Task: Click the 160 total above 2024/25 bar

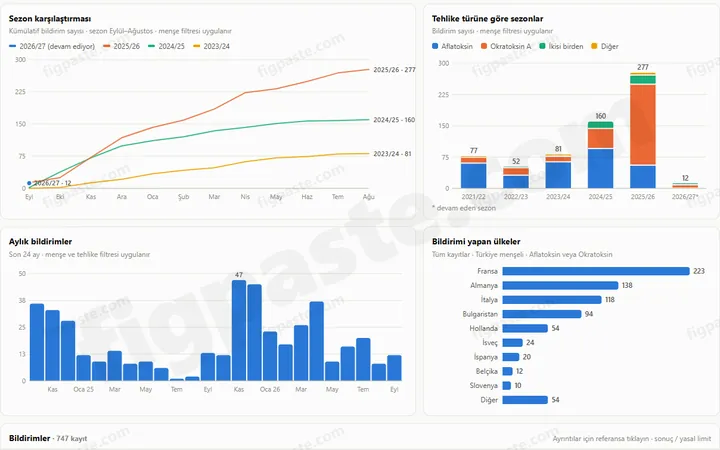Action: [x=600, y=116]
